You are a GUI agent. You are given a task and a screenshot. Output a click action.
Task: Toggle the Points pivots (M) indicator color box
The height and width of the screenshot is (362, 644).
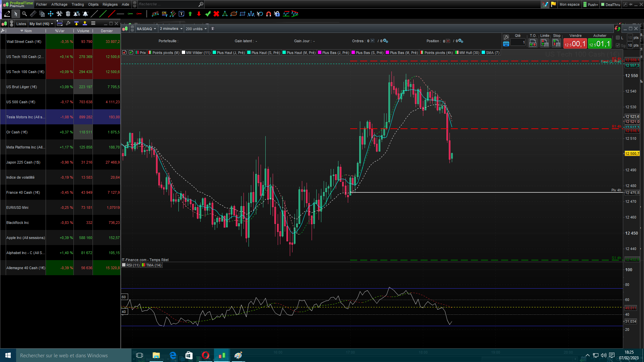pyautogui.click(x=150, y=53)
